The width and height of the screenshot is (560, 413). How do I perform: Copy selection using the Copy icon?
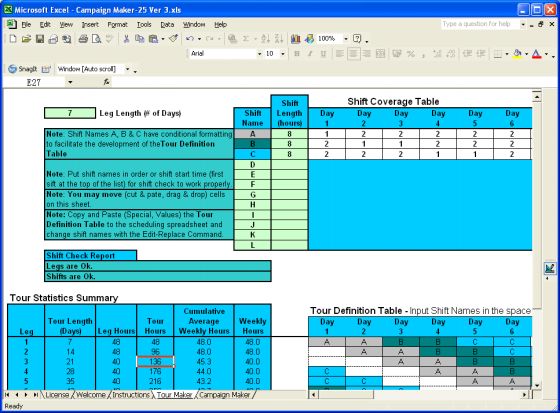coord(140,39)
